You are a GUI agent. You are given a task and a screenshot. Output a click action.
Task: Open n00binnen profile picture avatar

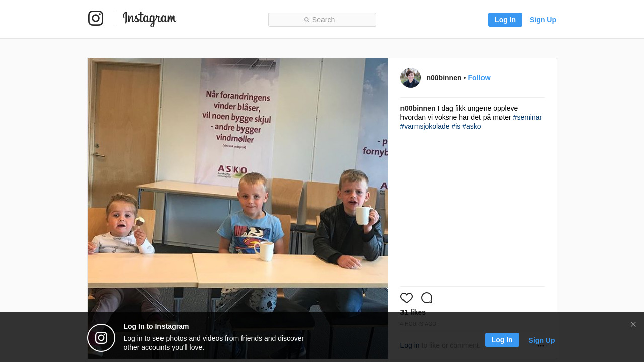411,78
